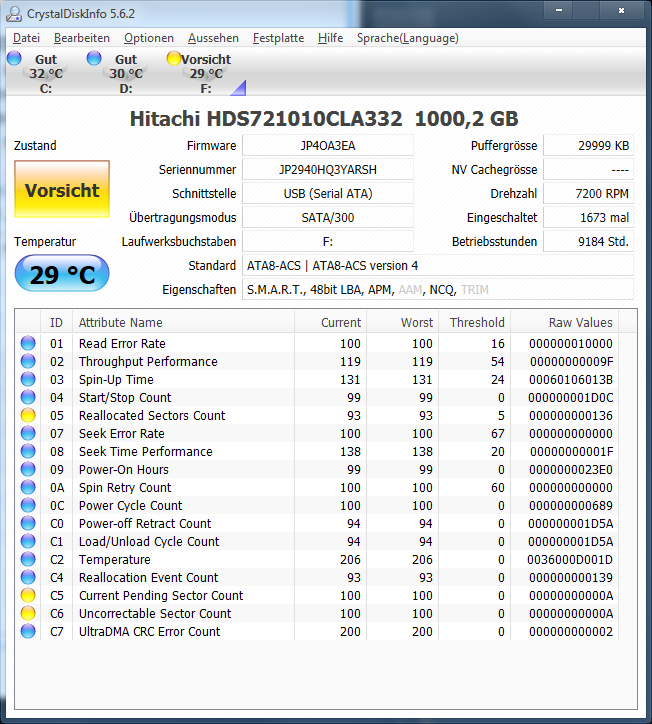652x724 pixels.
Task: Click the Puffergrösse field 29999 KB
Action: coord(588,145)
